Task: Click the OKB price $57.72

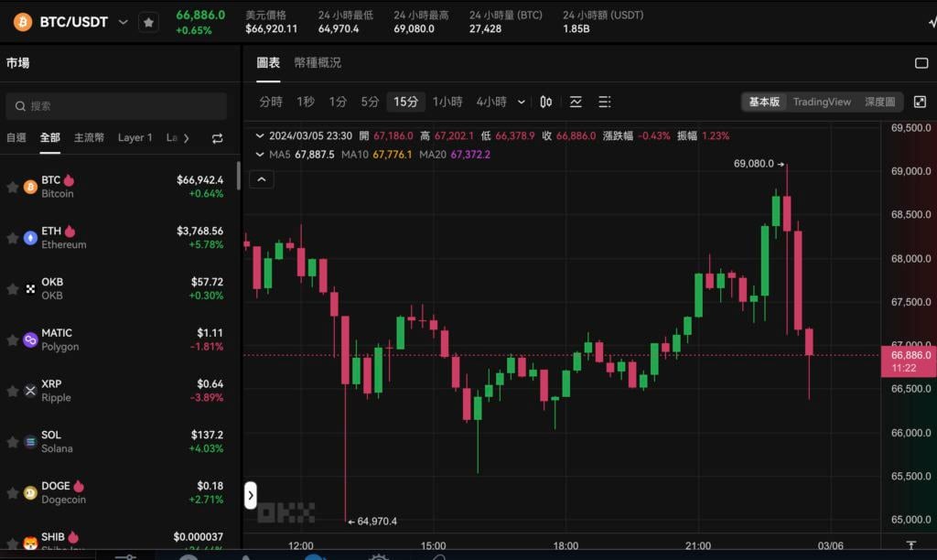Action: pos(208,282)
